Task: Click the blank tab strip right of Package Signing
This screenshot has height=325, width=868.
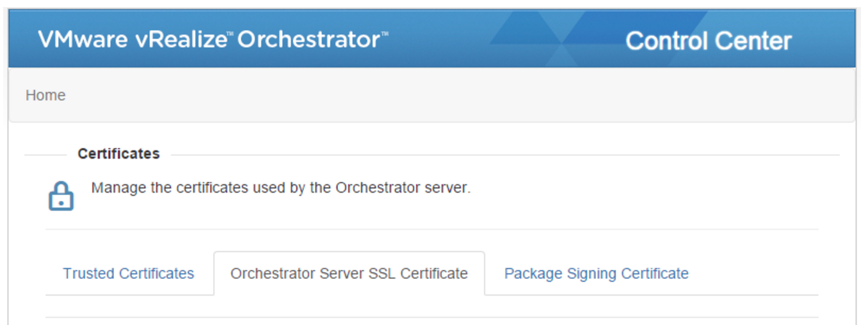Action: [755, 274]
